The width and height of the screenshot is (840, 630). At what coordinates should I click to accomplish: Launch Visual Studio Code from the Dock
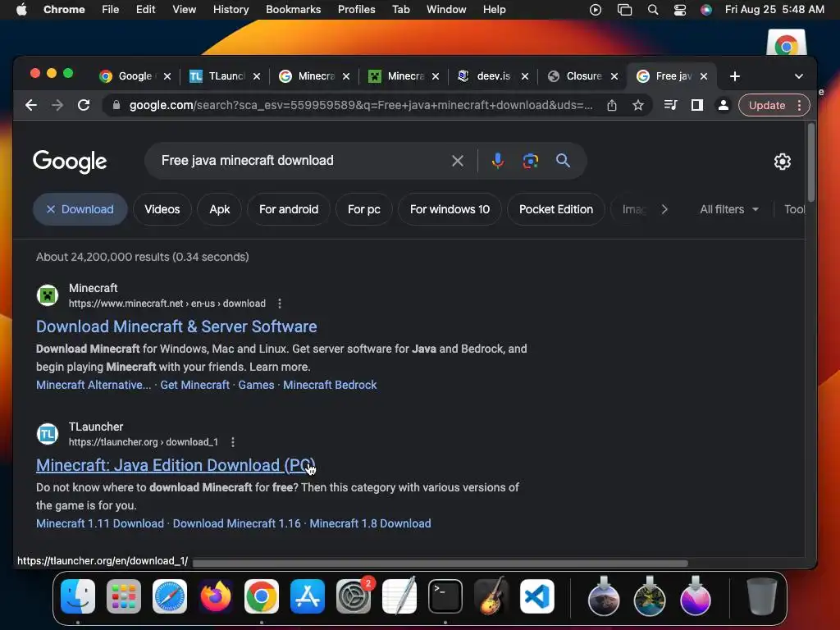click(537, 596)
